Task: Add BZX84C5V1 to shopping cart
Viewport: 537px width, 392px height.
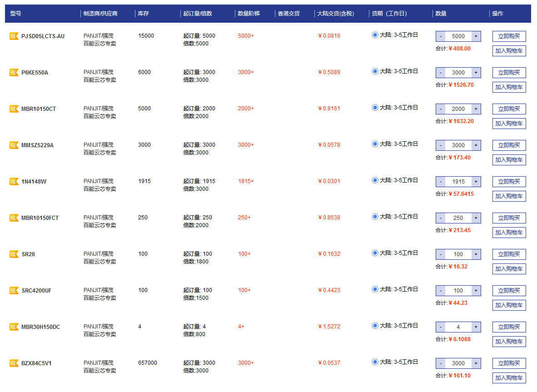Action: point(509,377)
